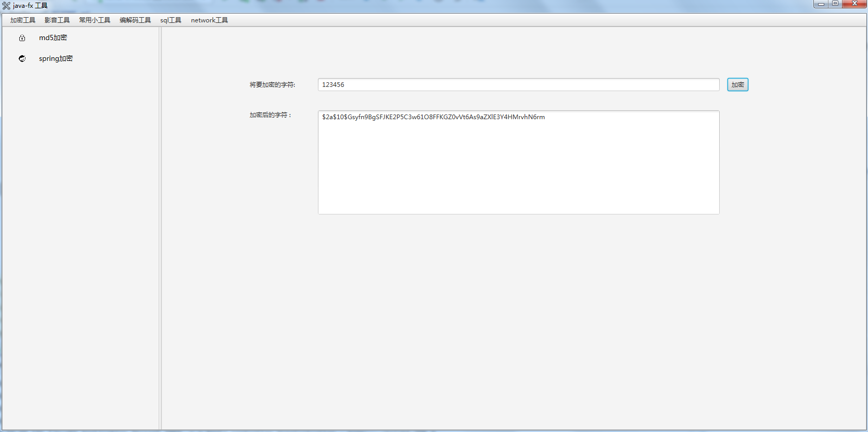Image resolution: width=868 pixels, height=432 pixels.
Task: Open the 编解码工具 menu
Action: [x=135, y=20]
